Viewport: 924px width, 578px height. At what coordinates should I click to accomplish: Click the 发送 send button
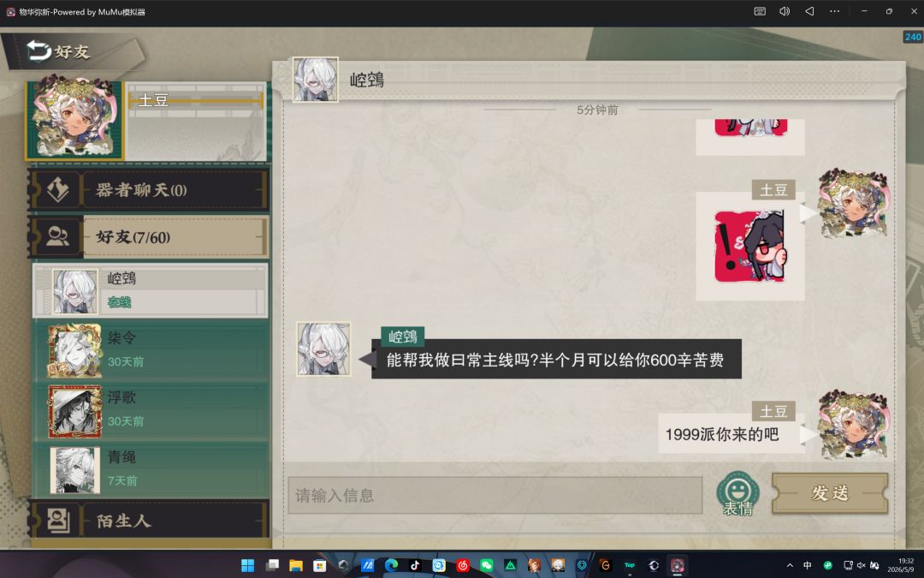coord(830,493)
